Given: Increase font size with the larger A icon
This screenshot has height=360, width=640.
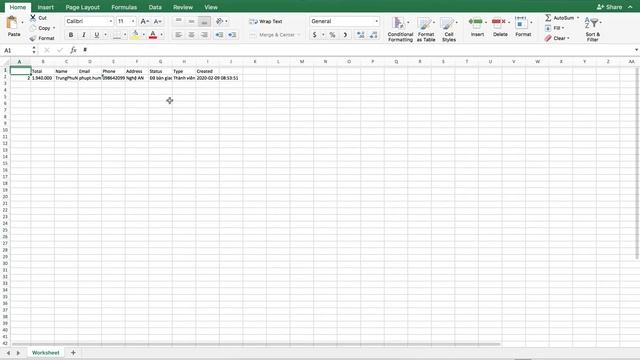Looking at the screenshot, I should [144, 21].
